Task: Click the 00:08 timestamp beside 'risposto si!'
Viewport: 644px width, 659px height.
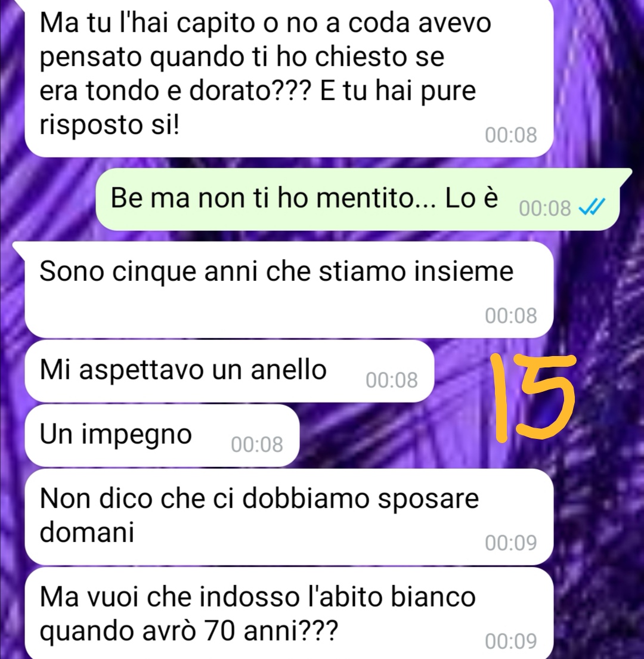Action: tap(511, 135)
